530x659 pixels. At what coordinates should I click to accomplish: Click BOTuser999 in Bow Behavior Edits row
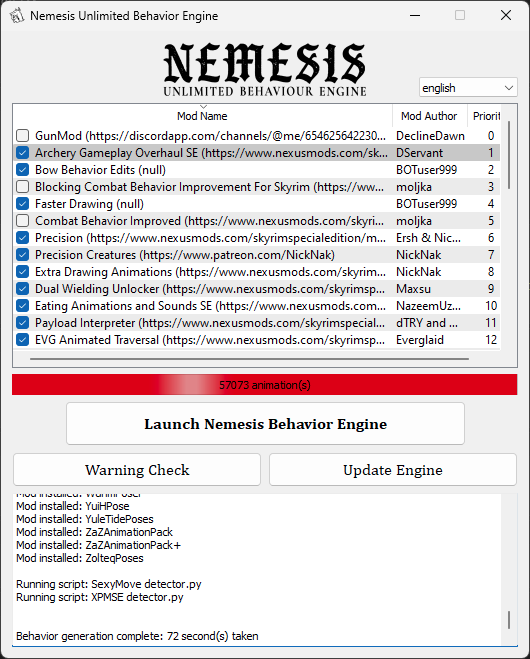click(x=427, y=170)
